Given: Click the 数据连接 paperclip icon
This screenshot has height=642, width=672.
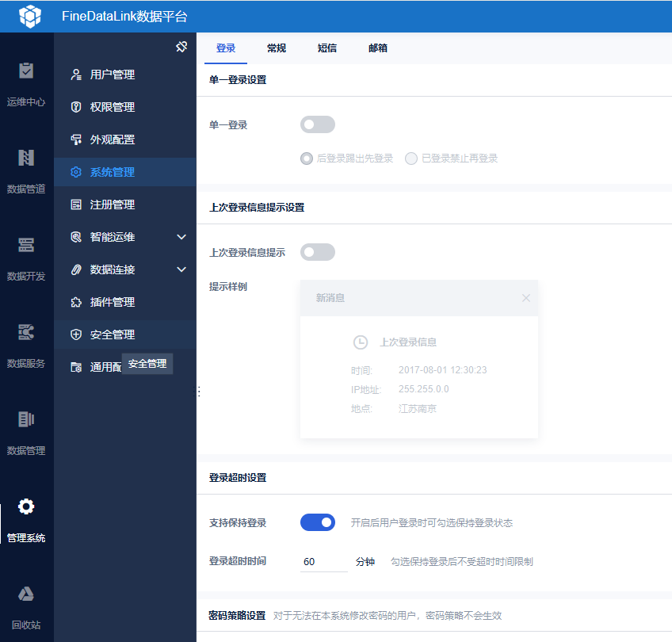Looking at the screenshot, I should 76,269.
